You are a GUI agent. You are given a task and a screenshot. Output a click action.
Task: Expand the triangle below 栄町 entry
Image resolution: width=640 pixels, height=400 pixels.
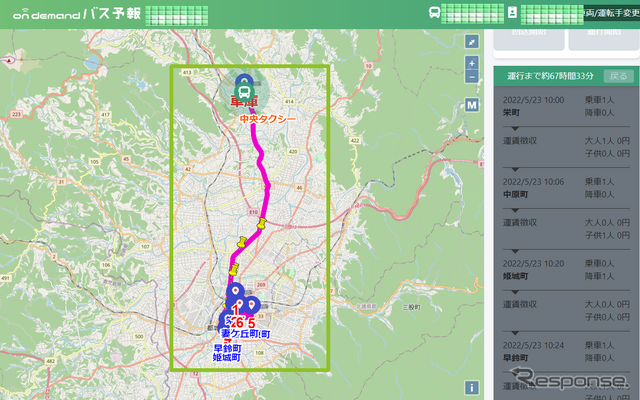point(515,129)
